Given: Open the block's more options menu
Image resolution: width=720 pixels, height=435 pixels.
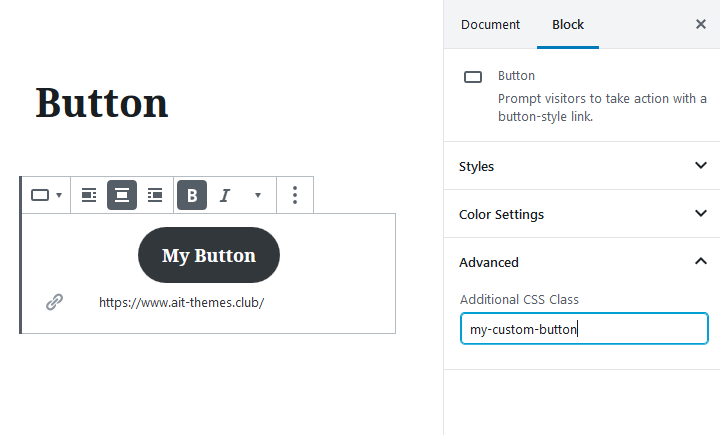Looking at the screenshot, I should coord(295,195).
